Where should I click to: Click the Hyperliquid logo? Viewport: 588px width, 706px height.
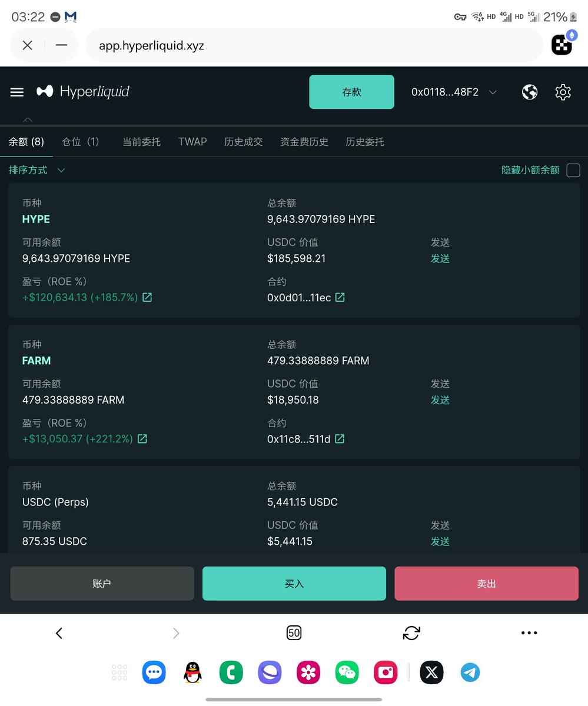coord(83,92)
